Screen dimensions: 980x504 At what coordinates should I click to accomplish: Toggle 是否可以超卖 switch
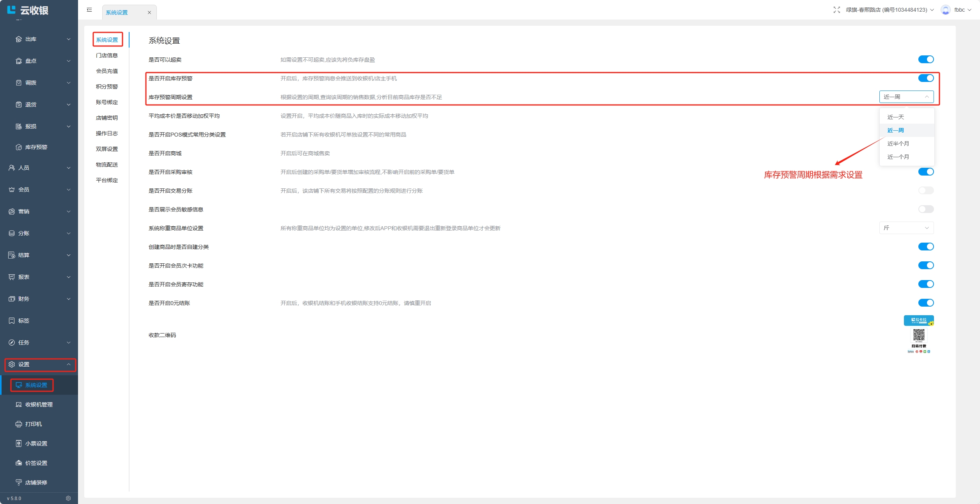[925, 59]
